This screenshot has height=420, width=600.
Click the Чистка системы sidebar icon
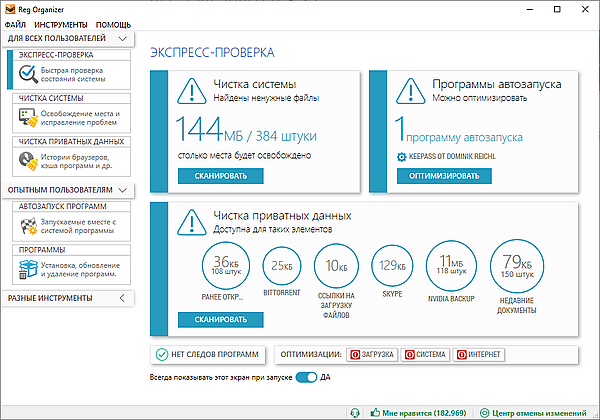[x=29, y=119]
